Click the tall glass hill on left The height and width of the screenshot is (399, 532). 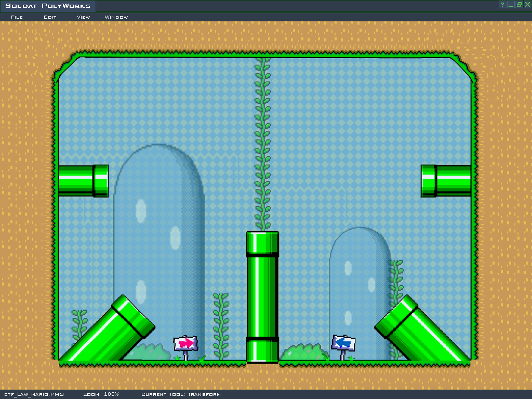[x=158, y=234]
